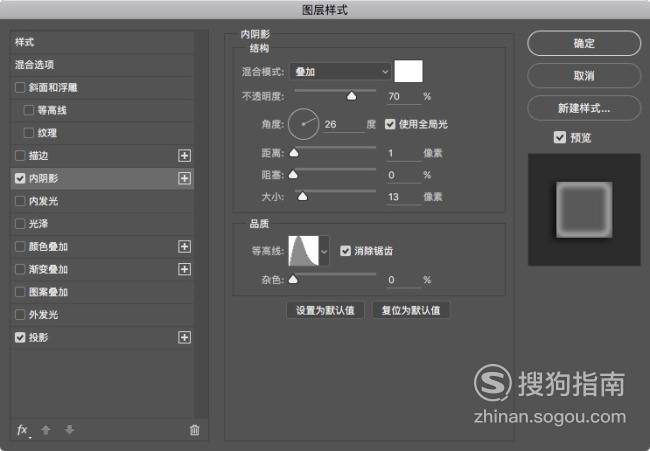Enable the 纹理 checkbox
This screenshot has height=451, width=650.
tap(29, 133)
